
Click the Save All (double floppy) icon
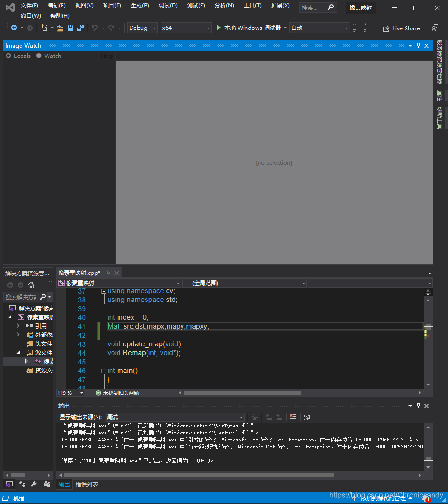[x=81, y=28]
